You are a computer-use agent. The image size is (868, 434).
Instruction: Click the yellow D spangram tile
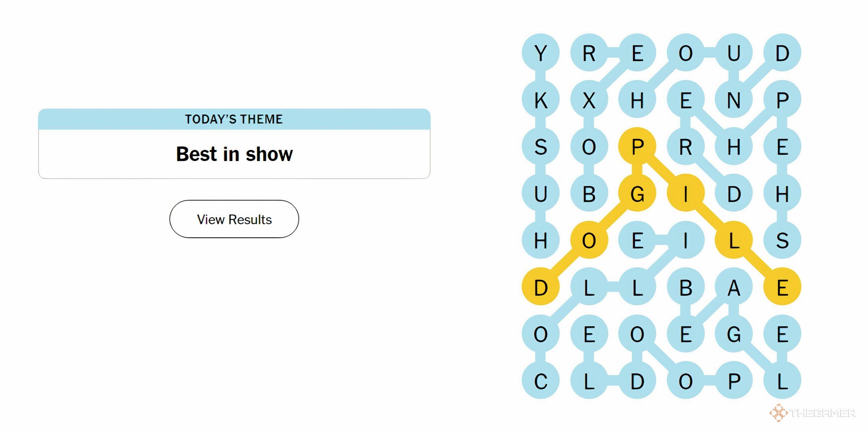pos(541,287)
